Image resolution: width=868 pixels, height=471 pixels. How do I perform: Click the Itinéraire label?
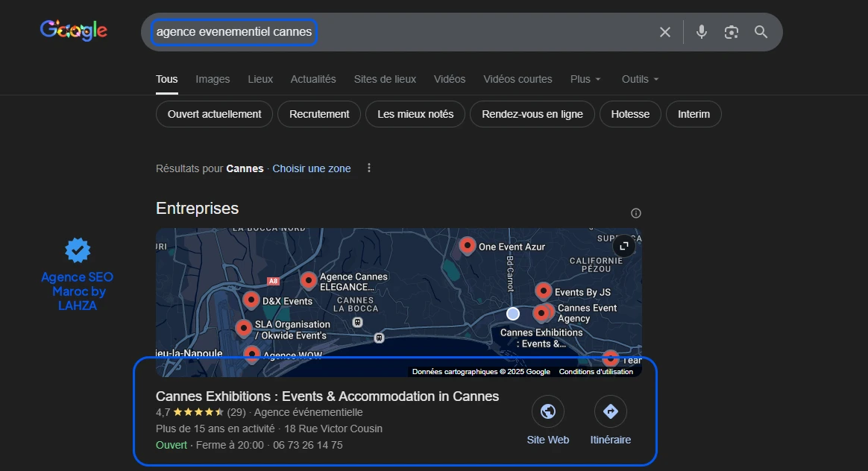point(611,440)
